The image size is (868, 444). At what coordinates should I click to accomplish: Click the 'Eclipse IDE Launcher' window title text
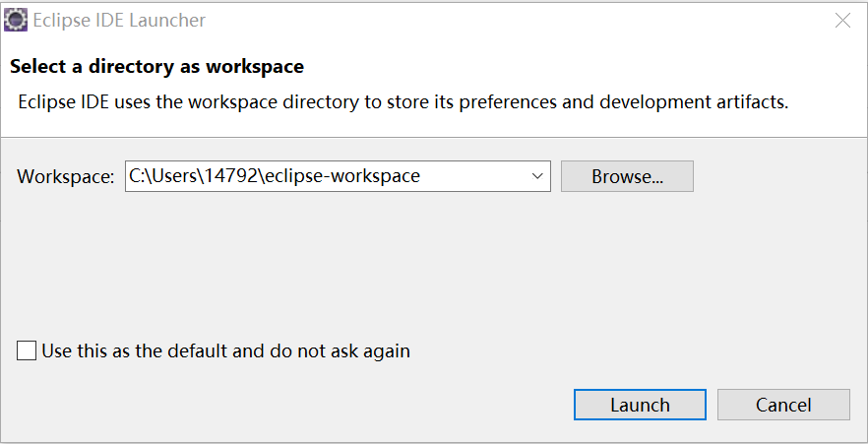click(119, 21)
